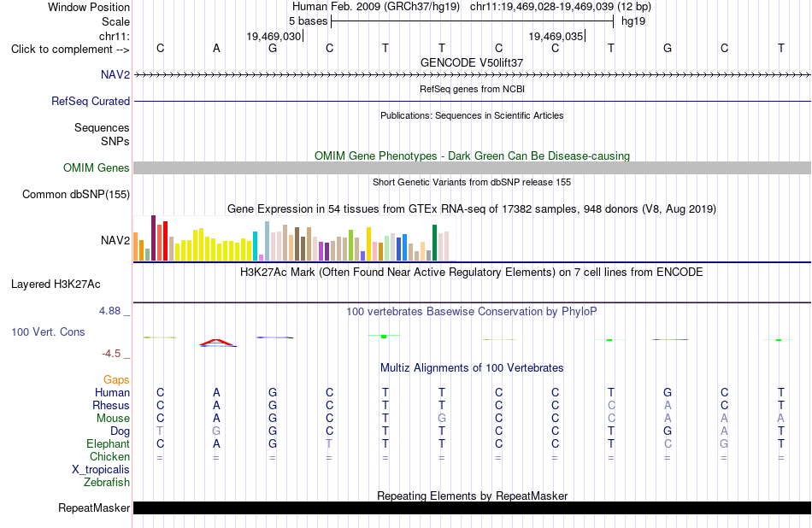812x528 pixels.
Task: Click the -4.5 PhyloP lower scale value
Action: tap(111, 354)
